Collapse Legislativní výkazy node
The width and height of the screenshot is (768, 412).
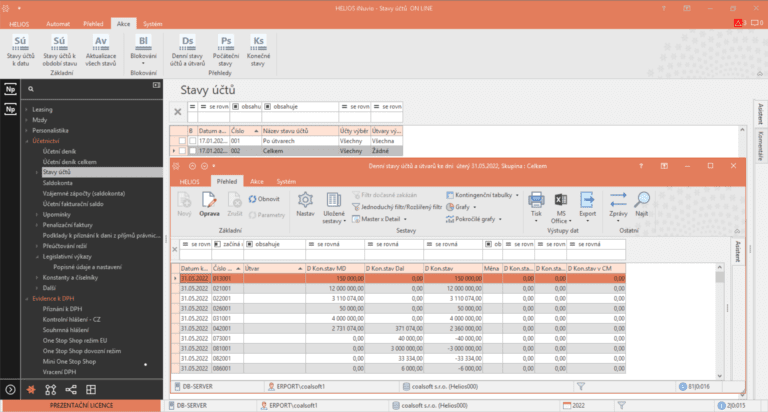pyautogui.click(x=37, y=257)
